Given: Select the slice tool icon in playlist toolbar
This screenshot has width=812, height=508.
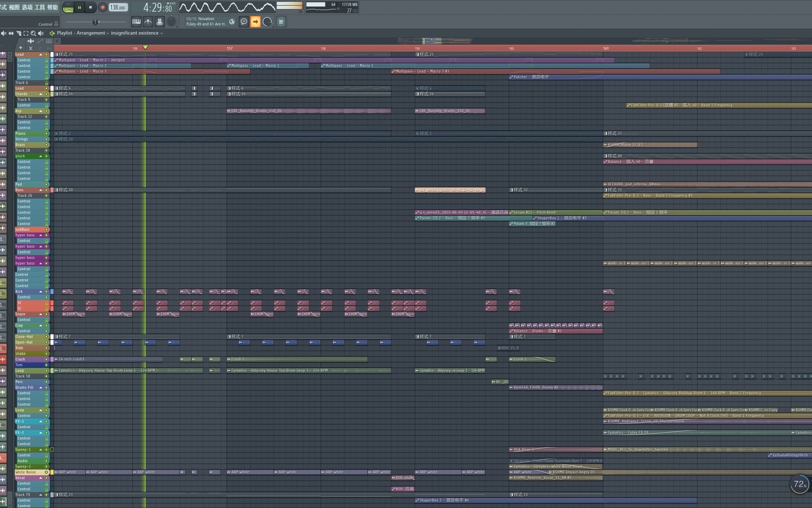Looking at the screenshot, I should 18,33.
